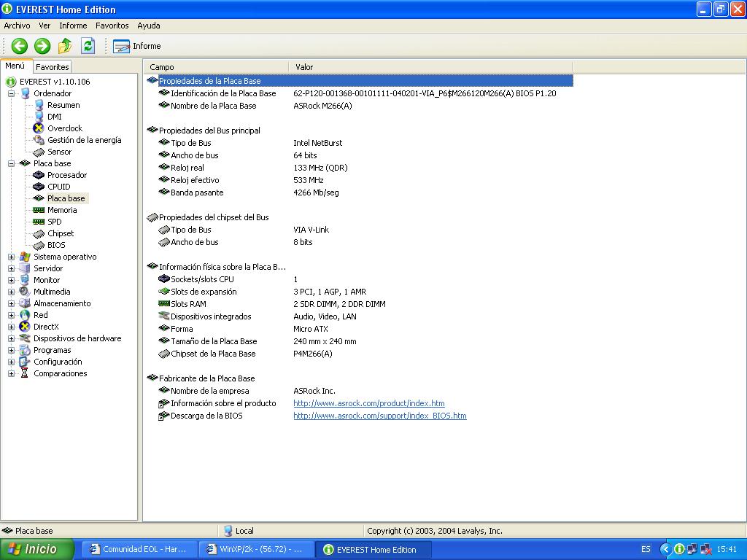
Task: Expand the Multimedia tree node
Action: pyautogui.click(x=12, y=292)
